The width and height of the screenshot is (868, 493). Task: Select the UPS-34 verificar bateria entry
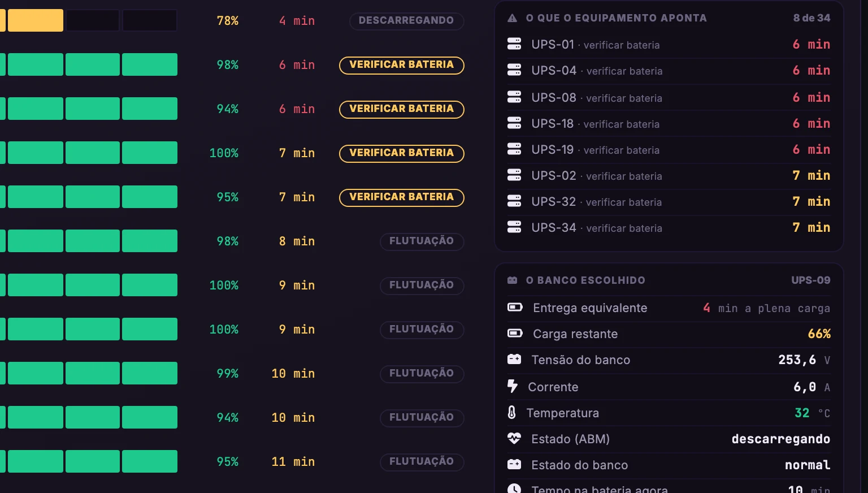tap(669, 228)
